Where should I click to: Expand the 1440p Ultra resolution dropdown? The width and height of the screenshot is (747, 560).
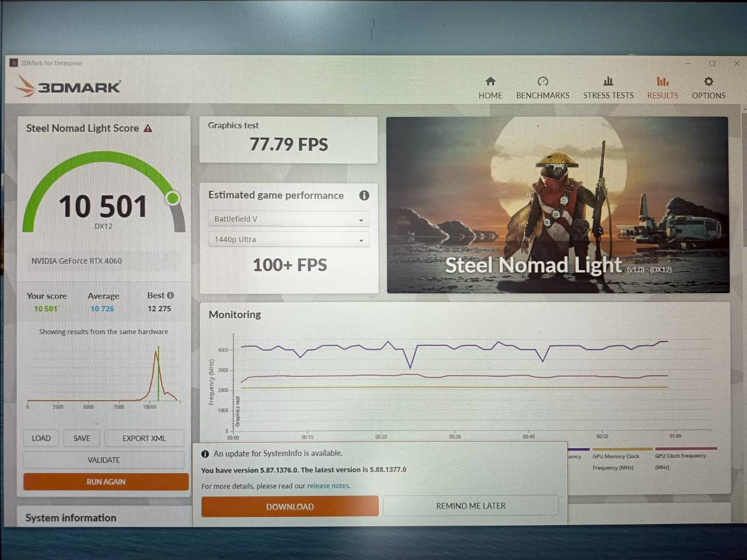coord(289,240)
